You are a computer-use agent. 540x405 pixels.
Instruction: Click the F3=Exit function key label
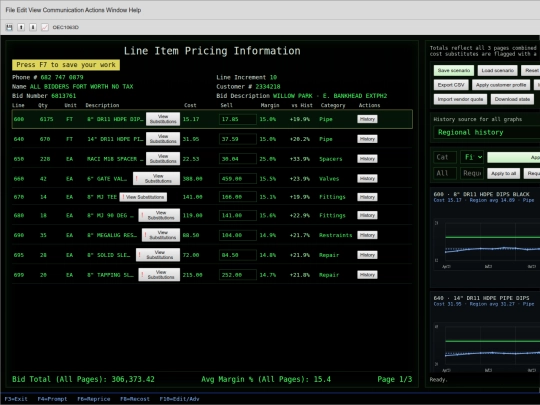click(x=16, y=399)
